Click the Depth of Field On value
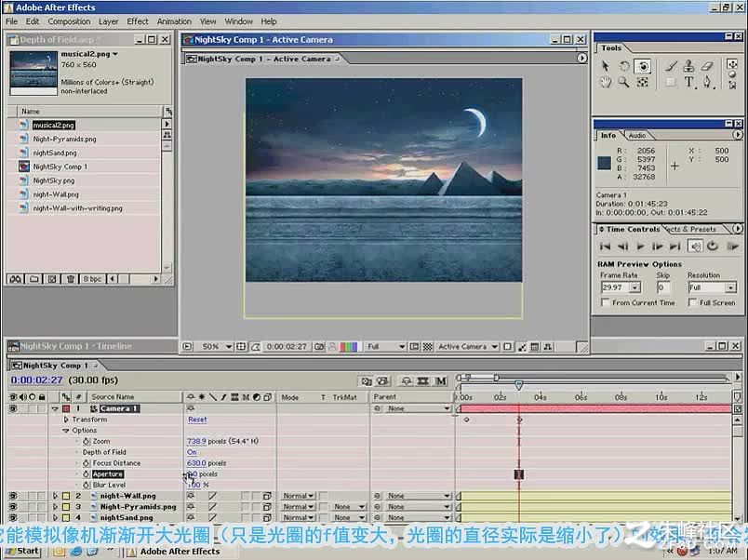This screenshot has height=560, width=748. (192, 452)
